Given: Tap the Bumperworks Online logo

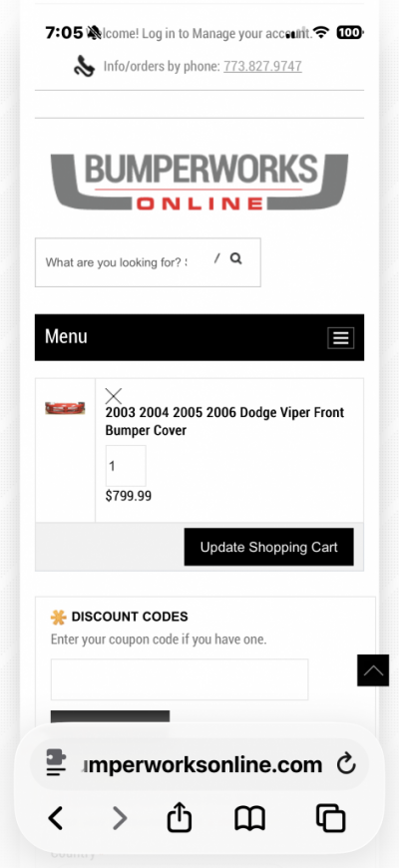Looking at the screenshot, I should (x=199, y=182).
